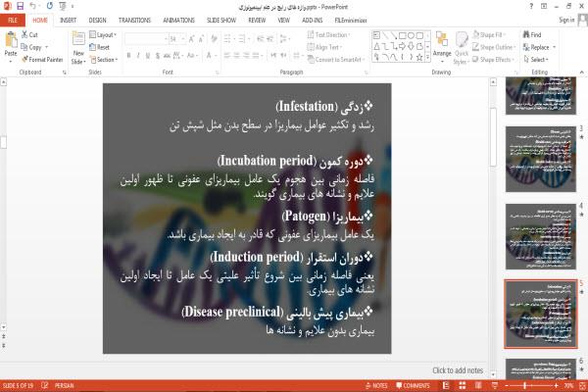Image resolution: width=588 pixels, height=392 pixels.
Task: Toggle bullets list
Action: coord(228,39)
